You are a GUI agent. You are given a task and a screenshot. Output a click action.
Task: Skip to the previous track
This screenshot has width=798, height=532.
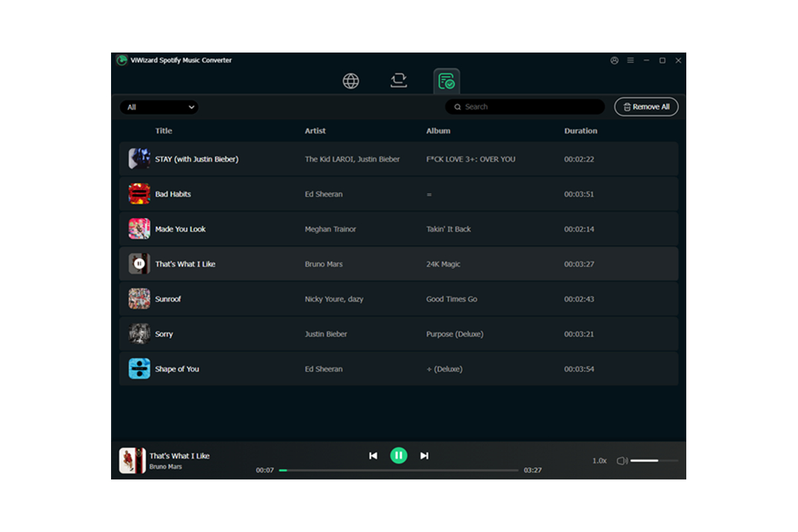[373, 456]
